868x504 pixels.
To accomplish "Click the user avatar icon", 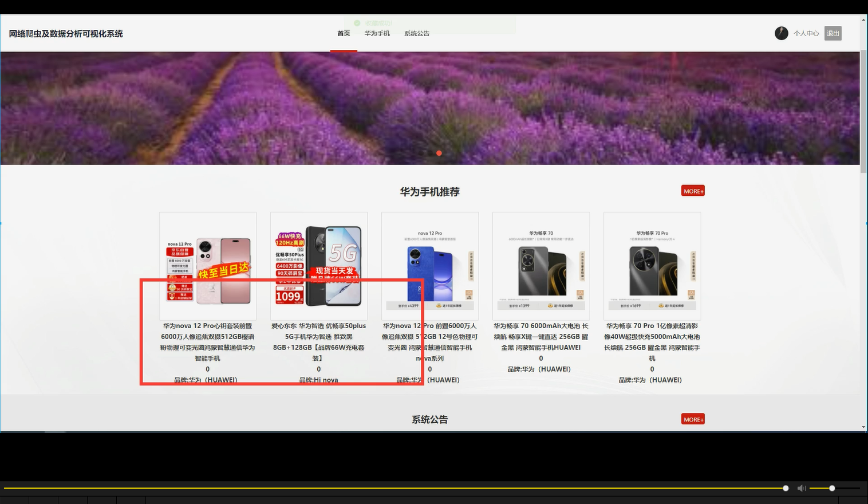I will tap(782, 33).
